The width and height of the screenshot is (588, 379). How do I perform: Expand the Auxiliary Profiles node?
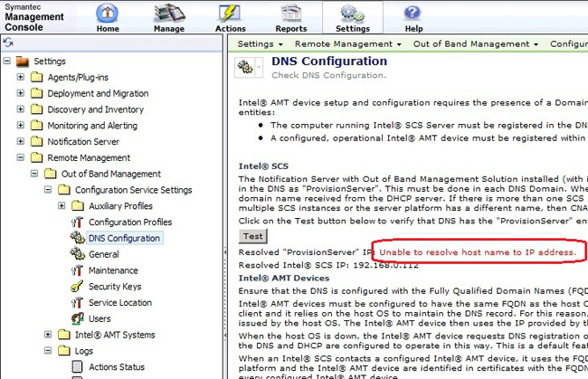[62, 206]
